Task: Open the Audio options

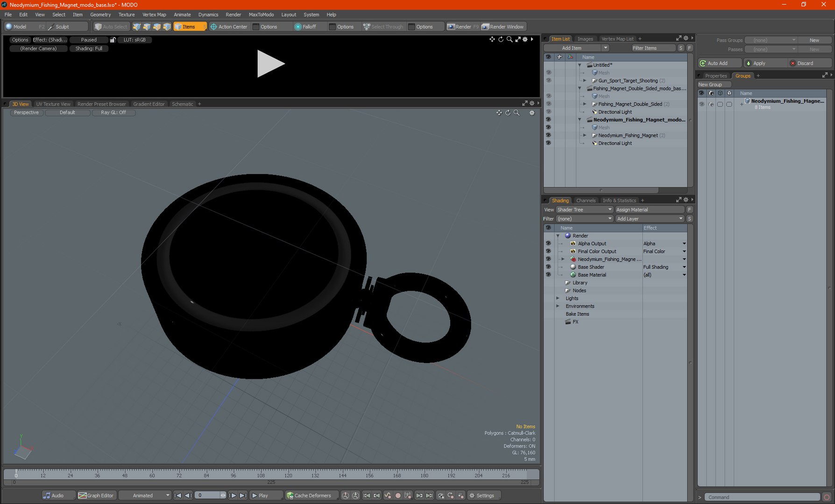Action: click(x=58, y=495)
